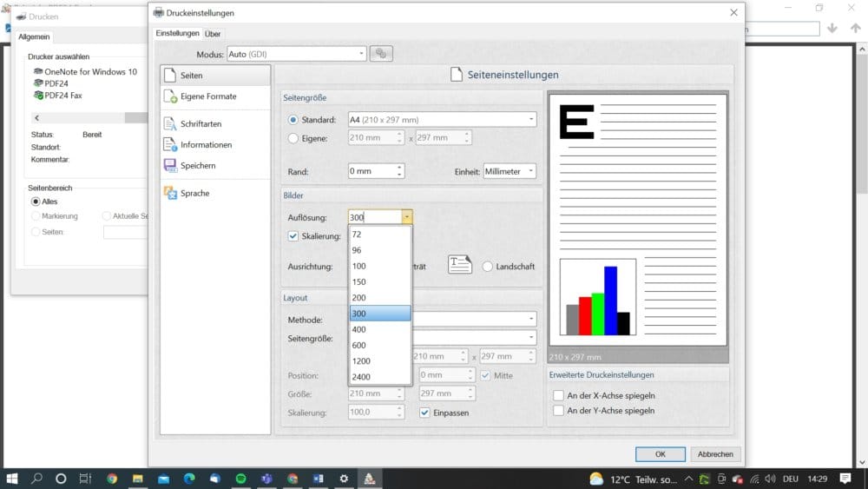The image size is (868, 489).
Task: Open the notification center icon
Action: click(x=845, y=479)
